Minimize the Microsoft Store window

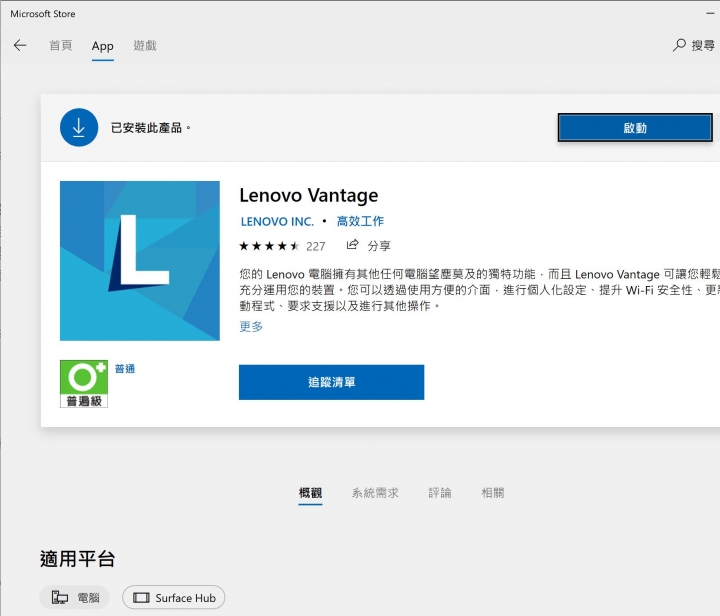[x=710, y=13]
